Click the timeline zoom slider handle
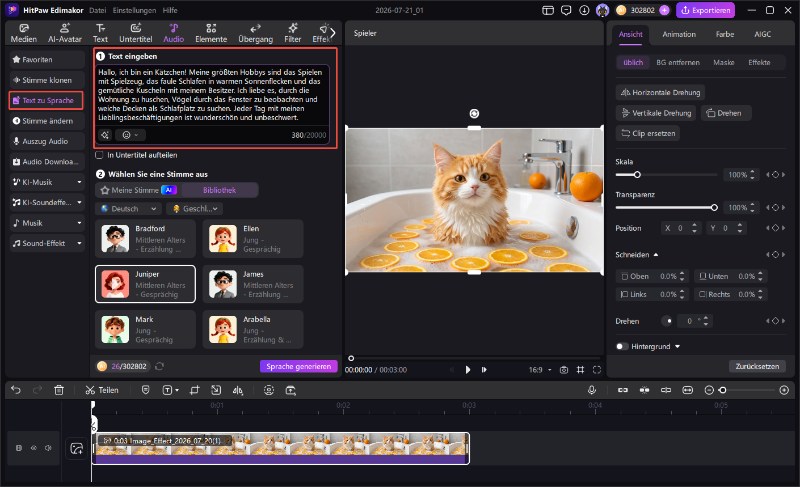 [722, 390]
